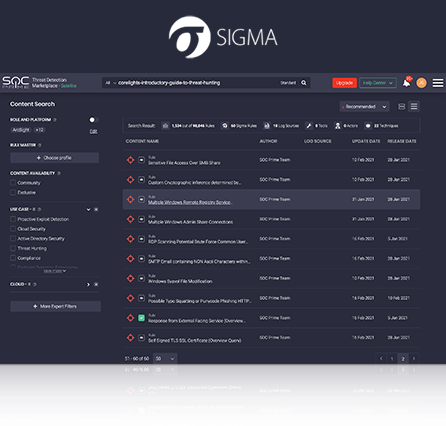Select checkbox for Sensitive File Access rule
The height and width of the screenshot is (426, 446).
[141, 160]
